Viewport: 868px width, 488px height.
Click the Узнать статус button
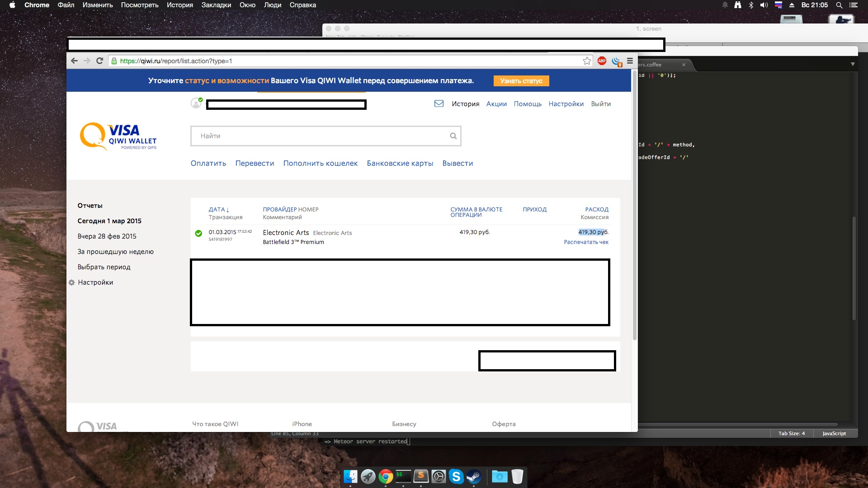[x=521, y=81]
